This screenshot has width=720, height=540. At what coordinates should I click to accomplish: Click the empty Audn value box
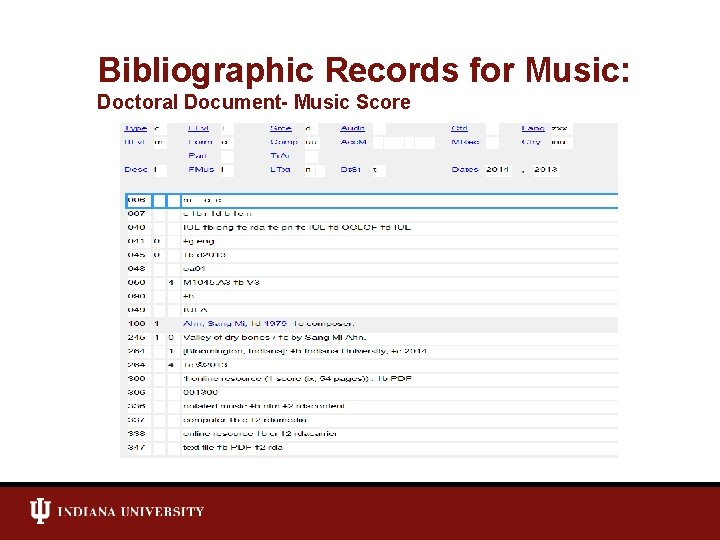tap(379, 129)
